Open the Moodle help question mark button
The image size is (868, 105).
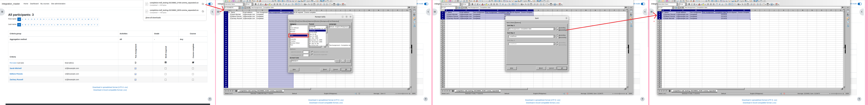click(x=210, y=99)
